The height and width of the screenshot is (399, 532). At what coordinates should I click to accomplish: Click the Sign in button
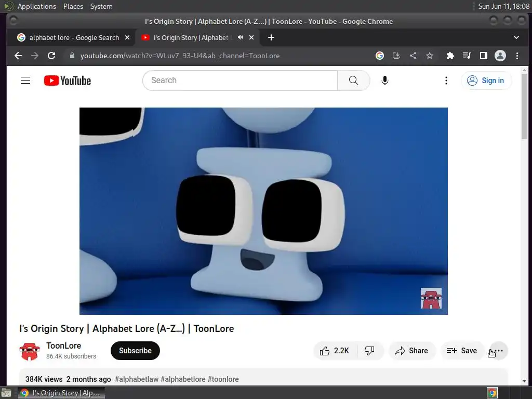click(486, 81)
